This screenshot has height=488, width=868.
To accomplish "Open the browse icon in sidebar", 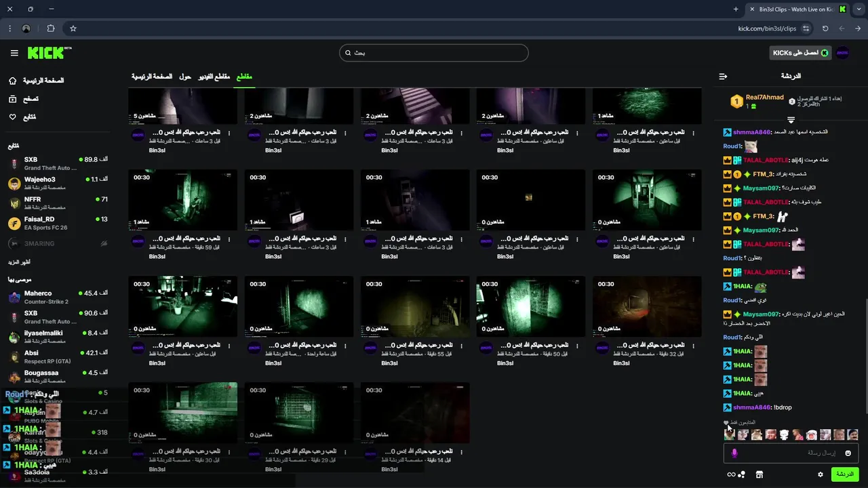I will point(13,99).
